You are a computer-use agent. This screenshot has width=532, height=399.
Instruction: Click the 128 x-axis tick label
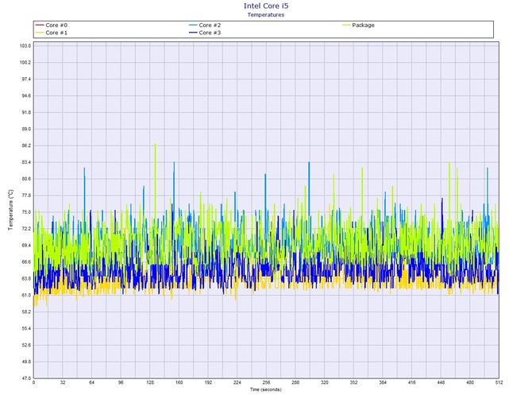coord(150,382)
